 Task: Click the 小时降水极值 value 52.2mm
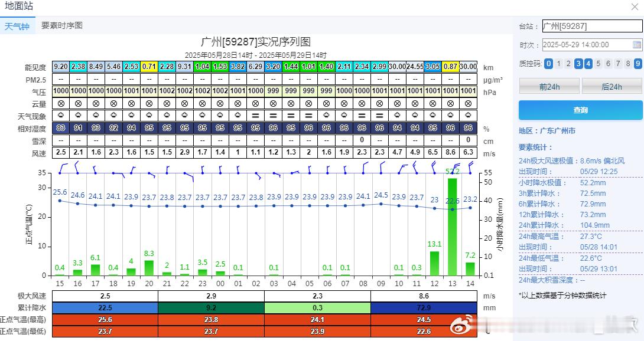[593, 183]
